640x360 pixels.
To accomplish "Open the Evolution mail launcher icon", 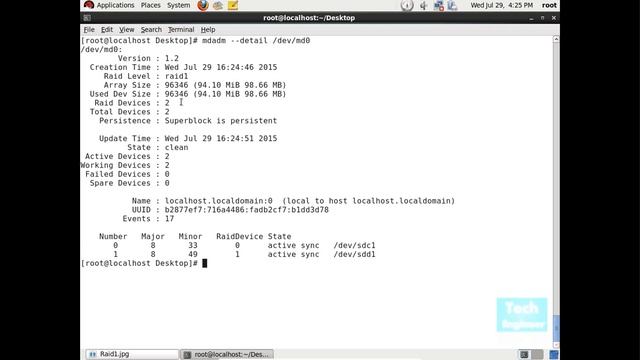I will point(218,5).
